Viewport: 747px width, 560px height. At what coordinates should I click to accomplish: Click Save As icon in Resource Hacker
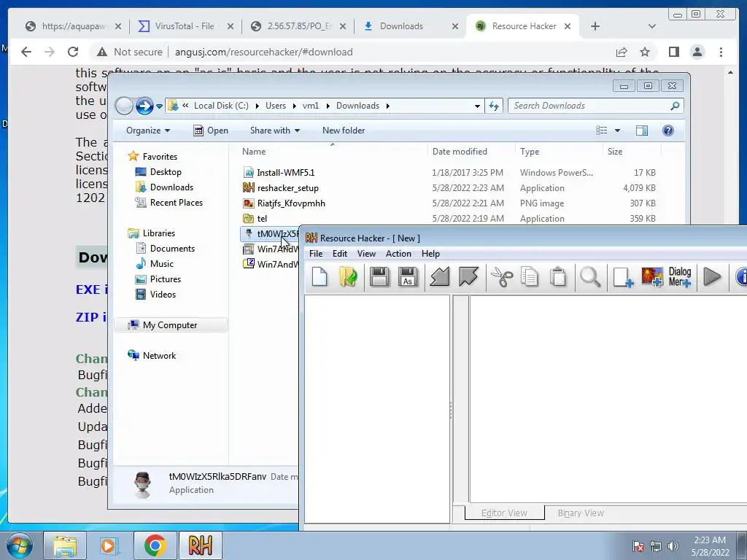point(408,276)
